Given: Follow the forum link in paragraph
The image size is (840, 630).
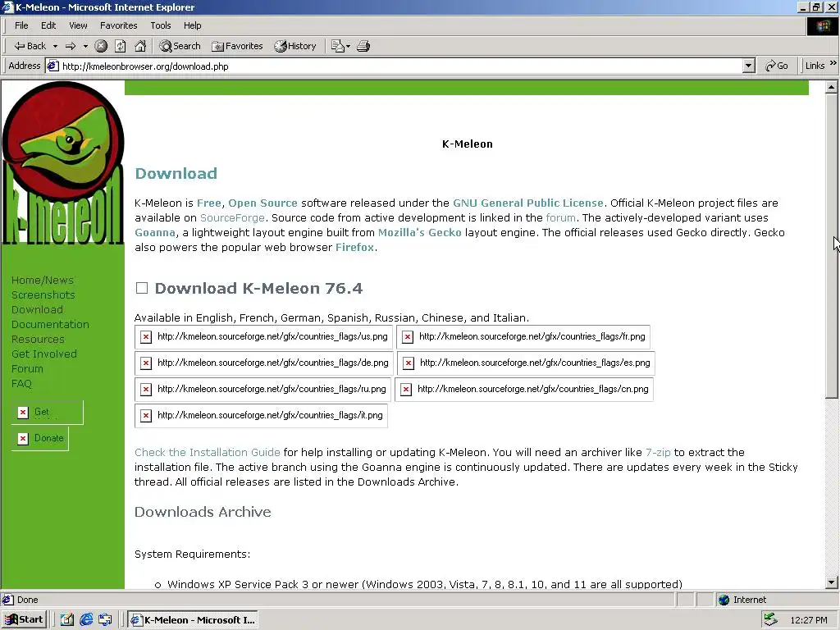Looking at the screenshot, I should (x=560, y=217).
